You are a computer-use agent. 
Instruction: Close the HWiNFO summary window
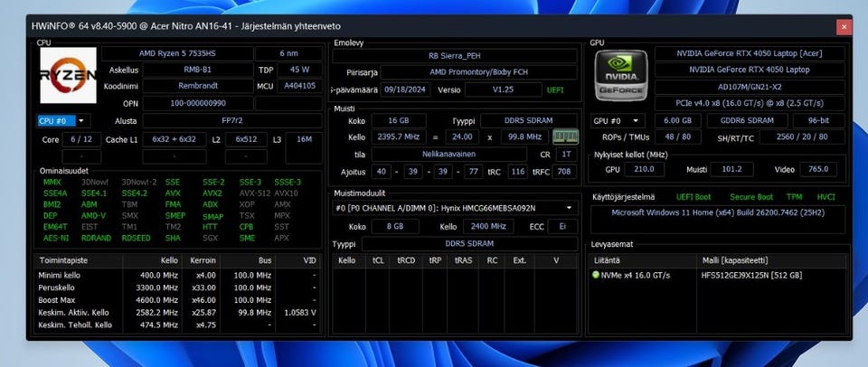[844, 26]
